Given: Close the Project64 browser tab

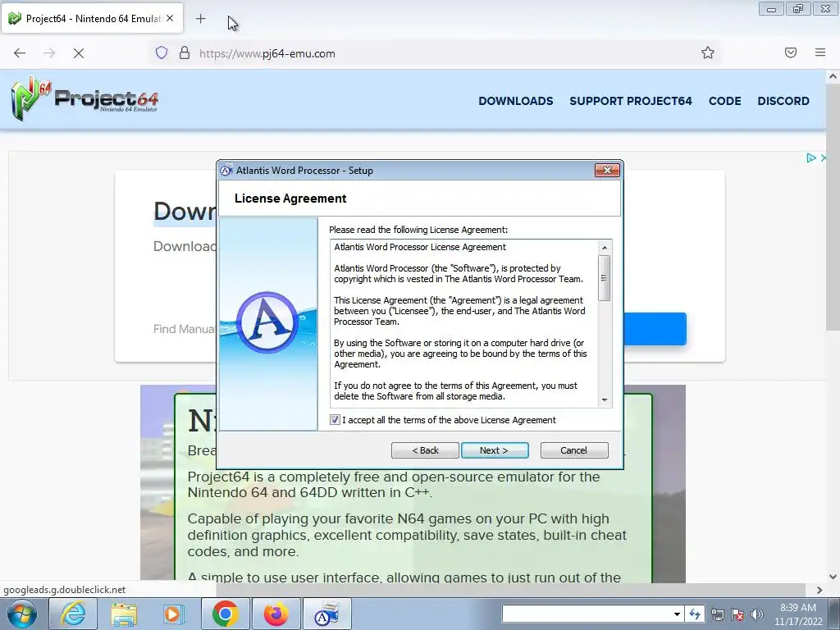Looking at the screenshot, I should [170, 18].
